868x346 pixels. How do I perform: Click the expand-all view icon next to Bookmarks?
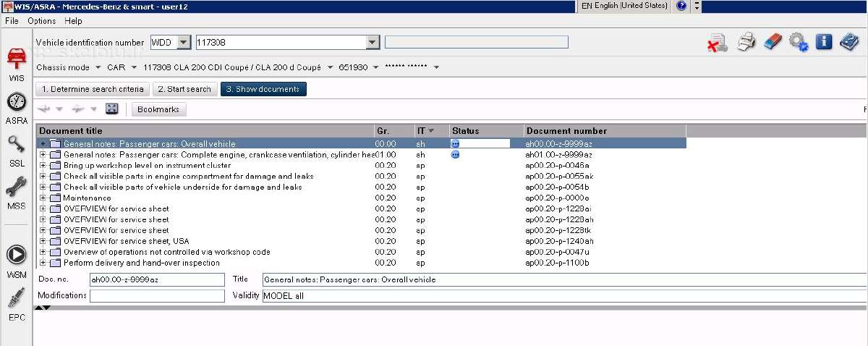(x=112, y=109)
